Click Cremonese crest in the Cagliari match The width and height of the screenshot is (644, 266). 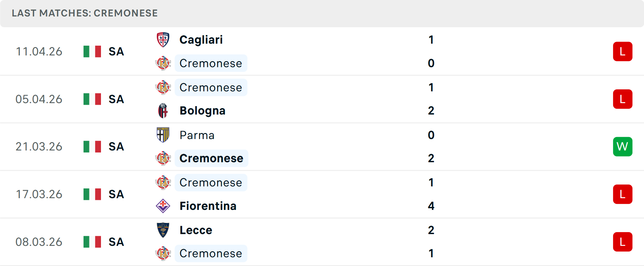click(x=163, y=63)
